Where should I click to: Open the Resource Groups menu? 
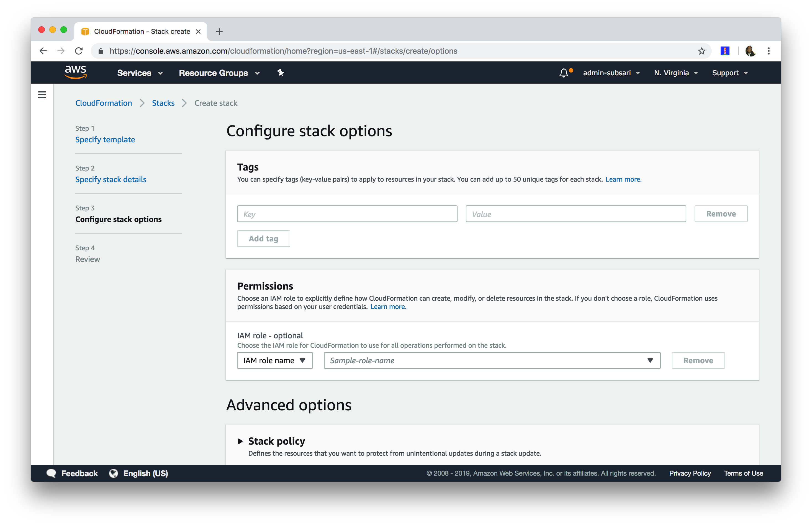pos(219,73)
